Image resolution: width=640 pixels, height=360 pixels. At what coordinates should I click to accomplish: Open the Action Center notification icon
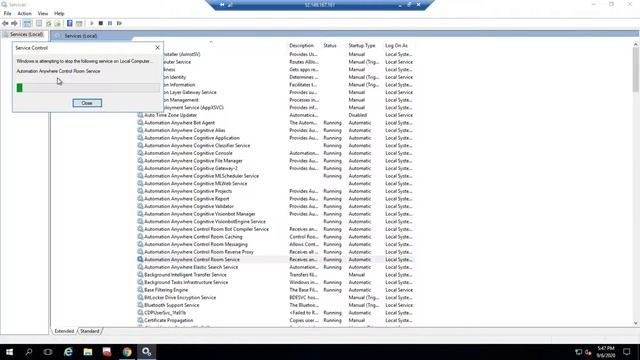[x=627, y=352]
